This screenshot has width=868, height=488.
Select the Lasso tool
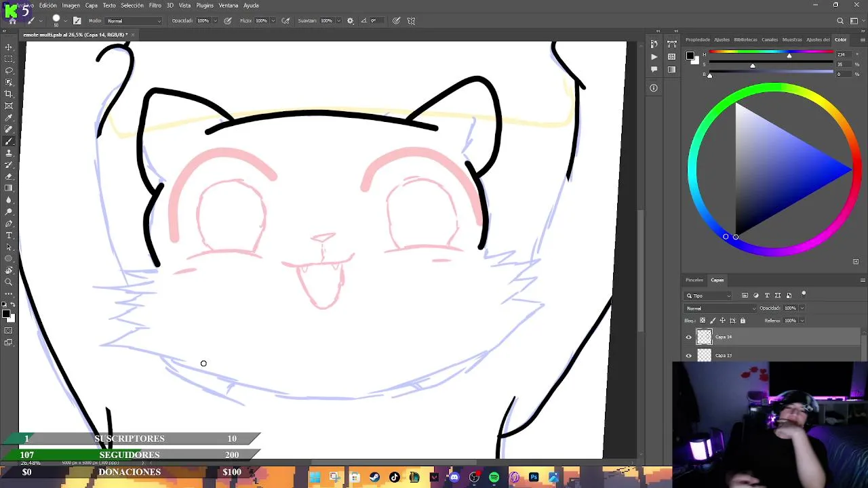pyautogui.click(x=9, y=70)
